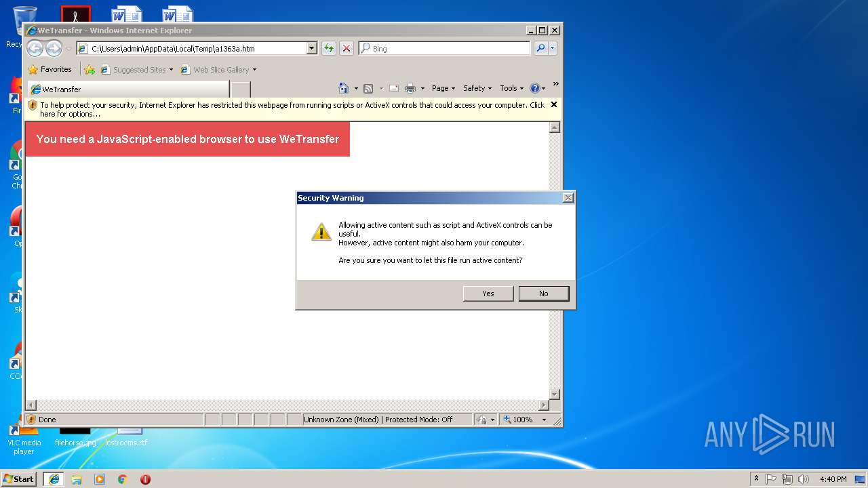Click the volume speaker tray icon
868x488 pixels.
pos(804,479)
